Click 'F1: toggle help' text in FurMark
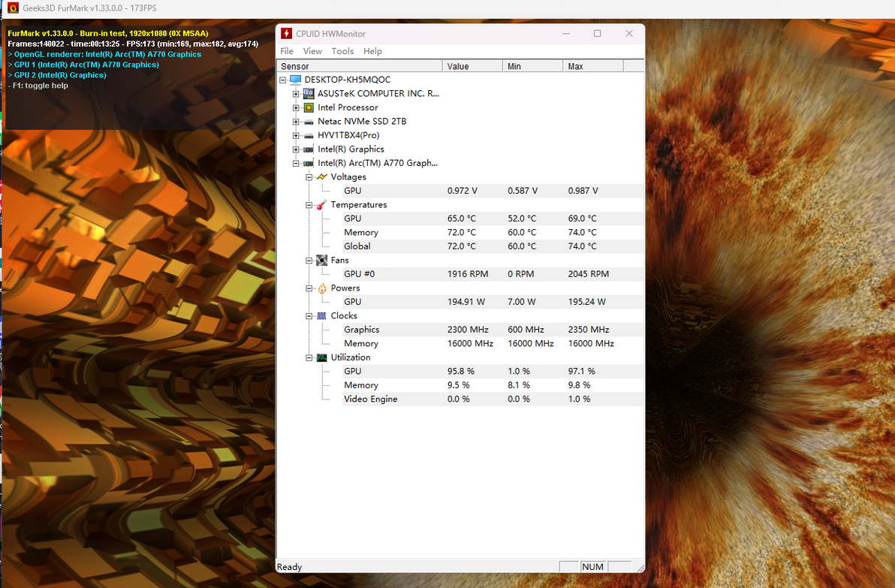The height and width of the screenshot is (588, 895). (x=38, y=86)
